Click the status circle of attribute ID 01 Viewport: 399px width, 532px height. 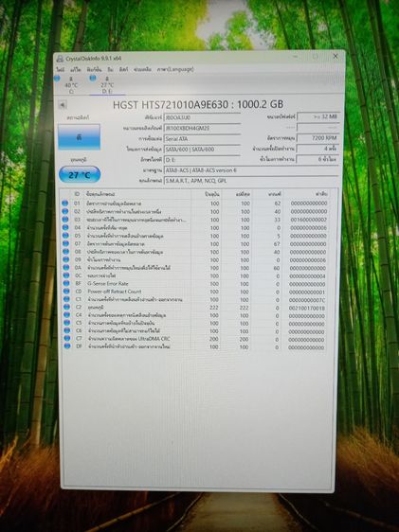[64, 204]
